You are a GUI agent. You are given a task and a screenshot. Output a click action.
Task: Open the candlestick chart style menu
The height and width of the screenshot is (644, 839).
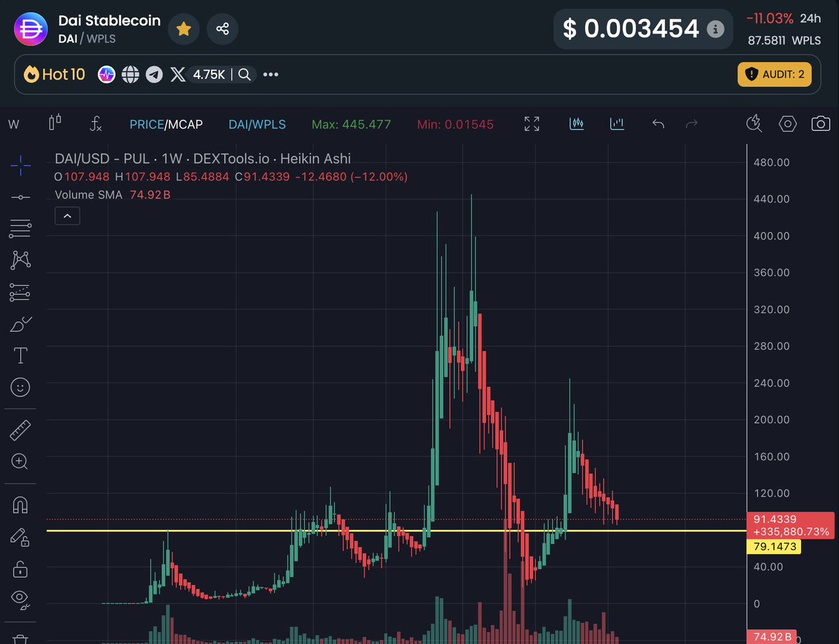tap(55, 124)
